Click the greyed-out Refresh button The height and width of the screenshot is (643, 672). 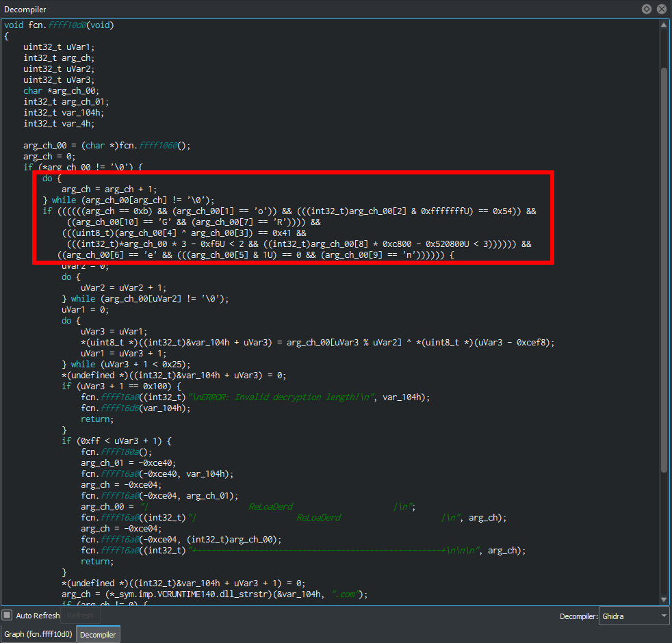(x=80, y=616)
